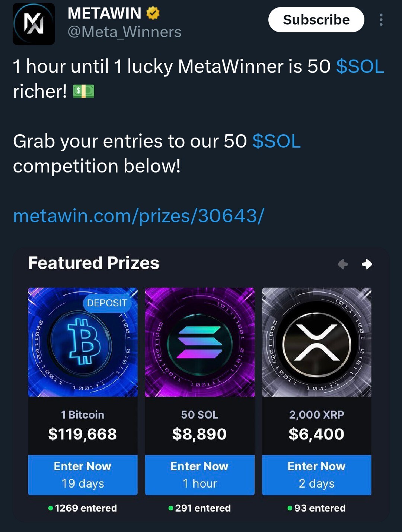Tap the METAWIN display name
Image resolution: width=402 pixels, height=532 pixels.
pos(104,13)
